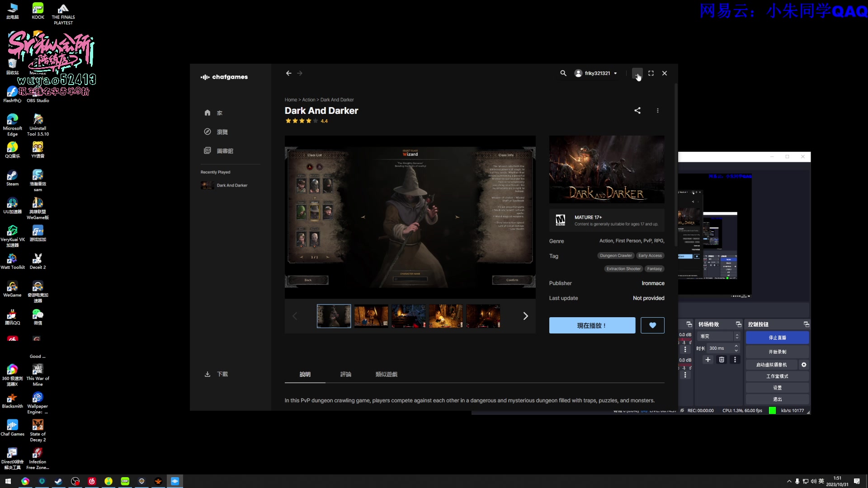Undock the 控制按钮 controls panel
Image resolution: width=868 pixels, height=488 pixels.
tap(806, 324)
